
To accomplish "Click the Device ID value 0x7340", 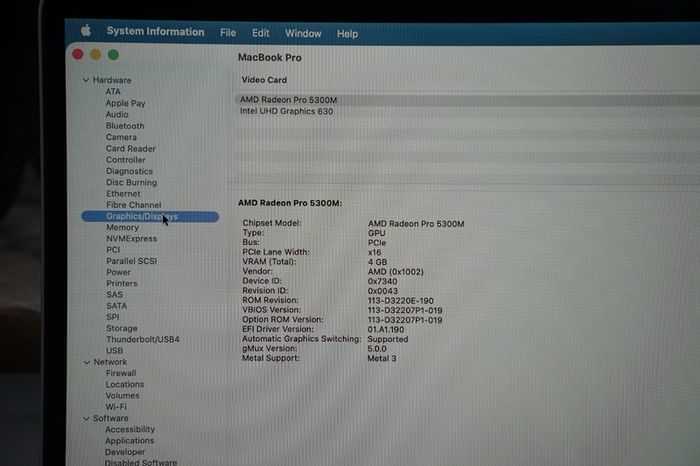I will (383, 281).
